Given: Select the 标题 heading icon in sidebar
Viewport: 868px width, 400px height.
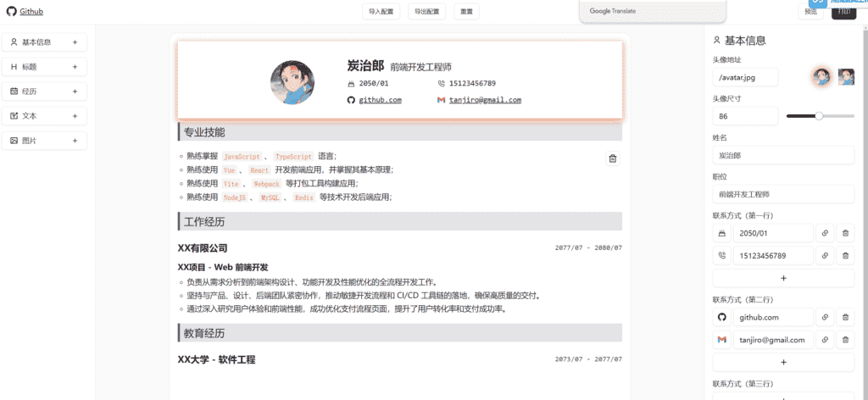Looking at the screenshot, I should 14,67.
